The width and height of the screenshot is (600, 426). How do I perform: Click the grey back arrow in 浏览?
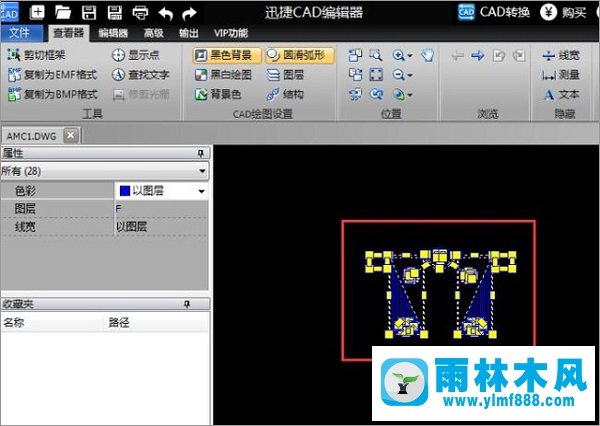(457, 56)
